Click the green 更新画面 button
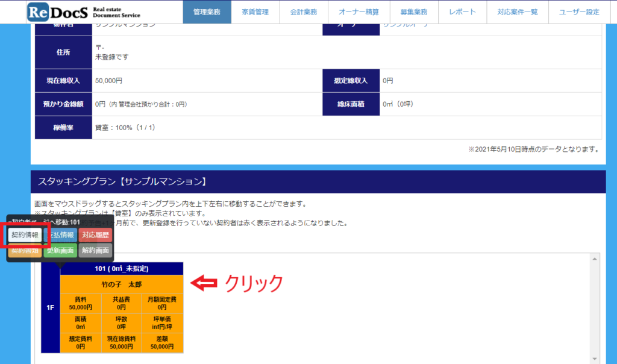Screen dimensions: 617x364 pyautogui.click(x=60, y=251)
